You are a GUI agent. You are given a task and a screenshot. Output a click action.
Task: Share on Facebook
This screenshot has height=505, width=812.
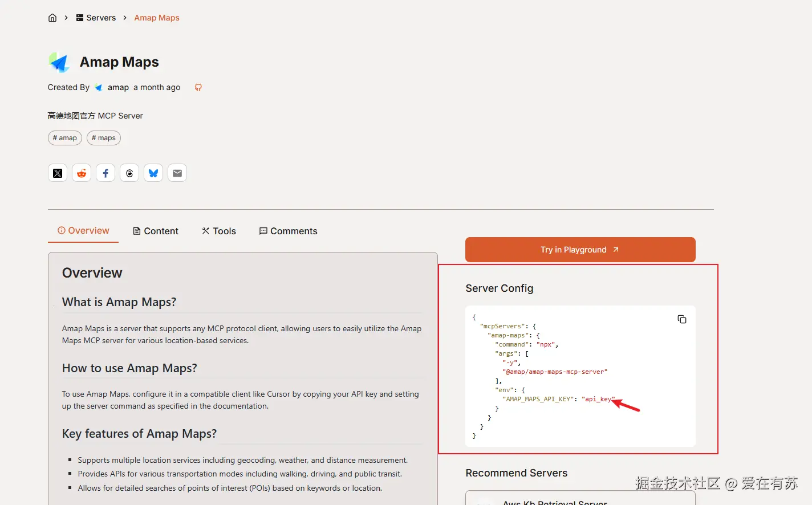[x=105, y=173]
